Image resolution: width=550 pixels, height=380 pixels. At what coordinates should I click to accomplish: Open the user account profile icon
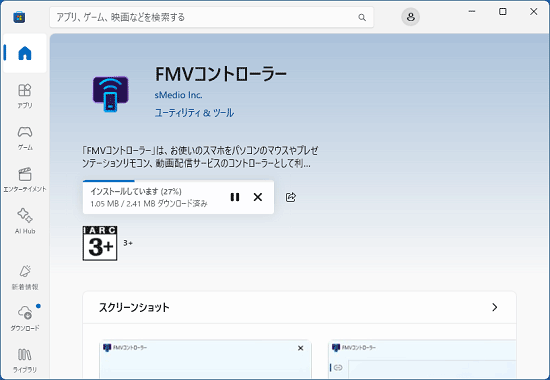[410, 17]
